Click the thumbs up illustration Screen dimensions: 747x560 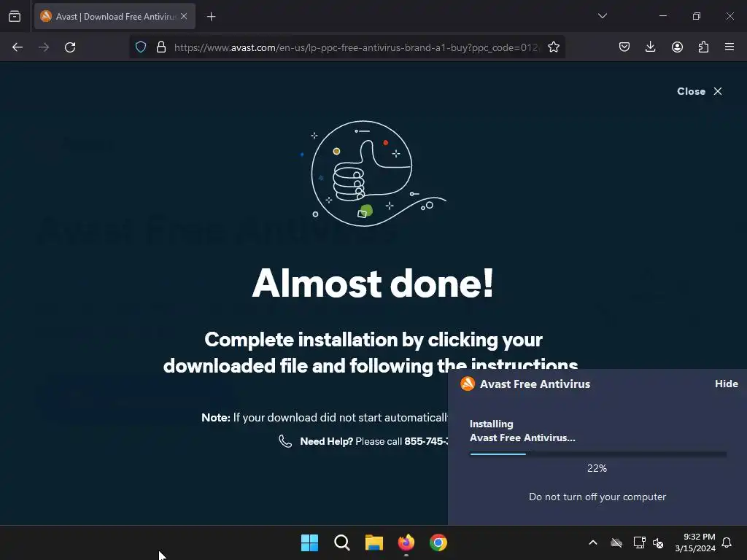coord(372,174)
